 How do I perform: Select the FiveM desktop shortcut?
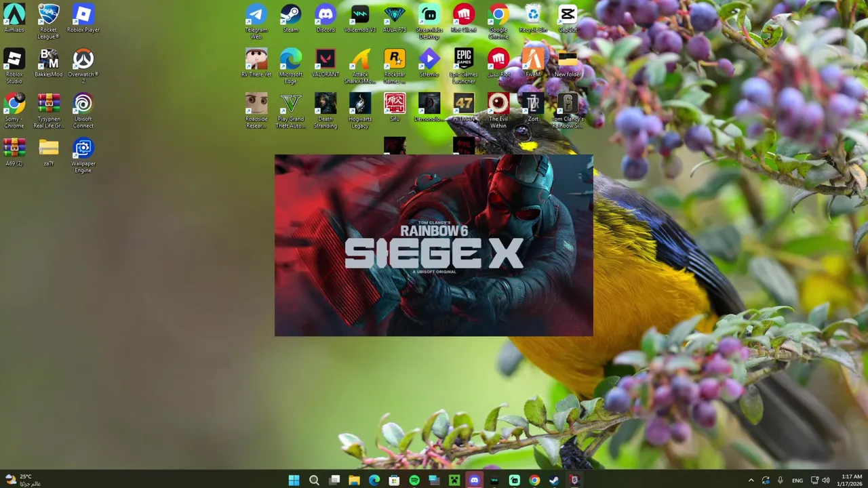(533, 63)
